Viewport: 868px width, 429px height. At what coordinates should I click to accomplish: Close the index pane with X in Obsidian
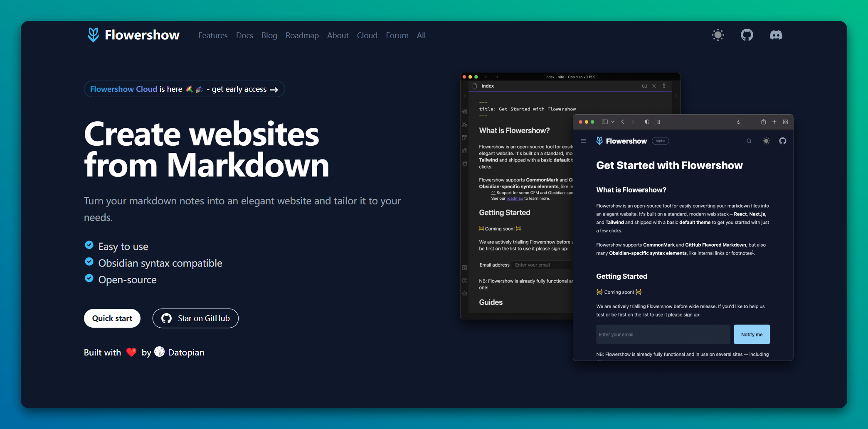coord(654,86)
